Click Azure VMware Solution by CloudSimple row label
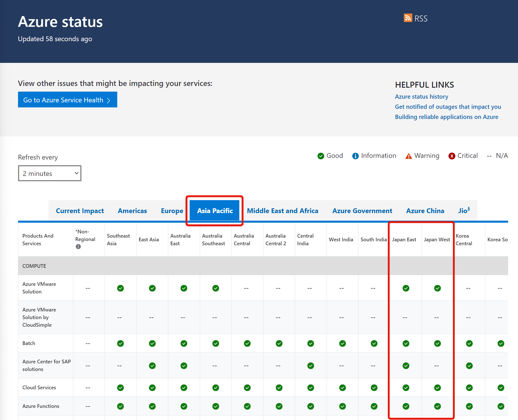Viewport: 518px width, 420px height. 39,317
